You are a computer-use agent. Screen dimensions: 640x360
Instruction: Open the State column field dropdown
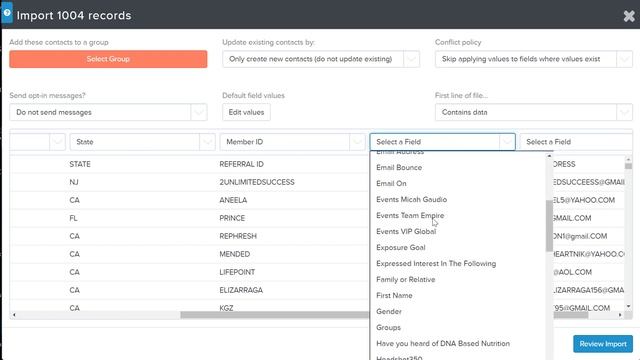(142, 142)
